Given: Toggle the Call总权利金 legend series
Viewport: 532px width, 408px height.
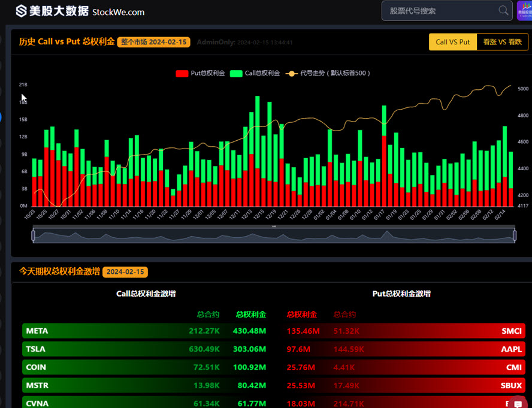Looking at the screenshot, I should pyautogui.click(x=255, y=73).
